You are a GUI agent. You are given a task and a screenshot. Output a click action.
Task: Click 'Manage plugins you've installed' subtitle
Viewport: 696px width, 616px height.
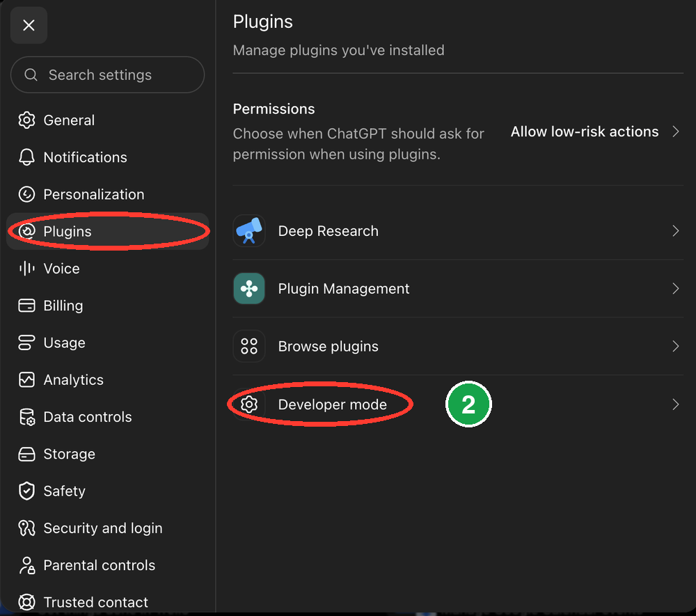[339, 50]
